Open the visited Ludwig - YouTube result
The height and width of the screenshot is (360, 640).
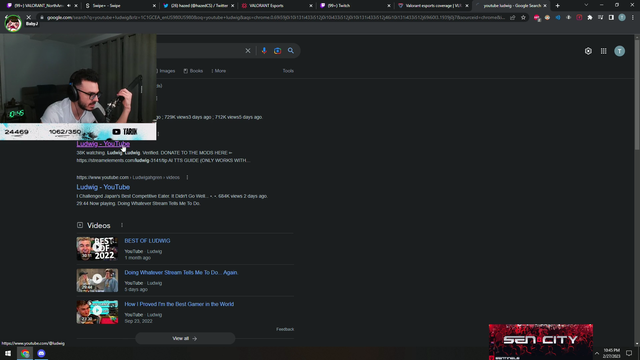point(103,144)
